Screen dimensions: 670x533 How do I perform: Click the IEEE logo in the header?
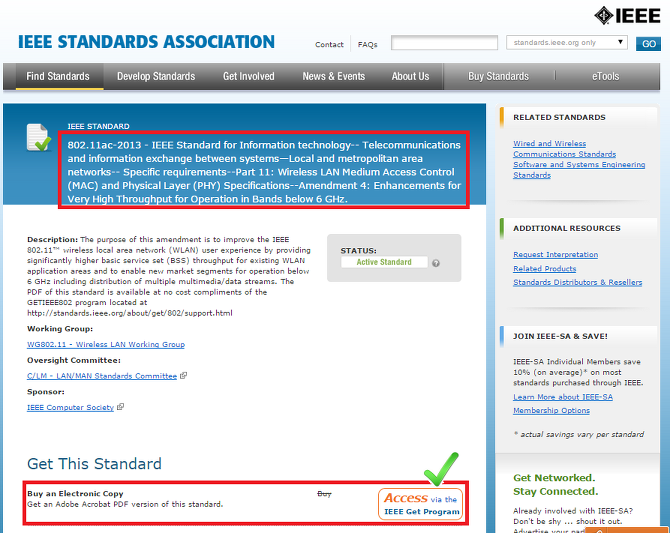click(x=627, y=16)
